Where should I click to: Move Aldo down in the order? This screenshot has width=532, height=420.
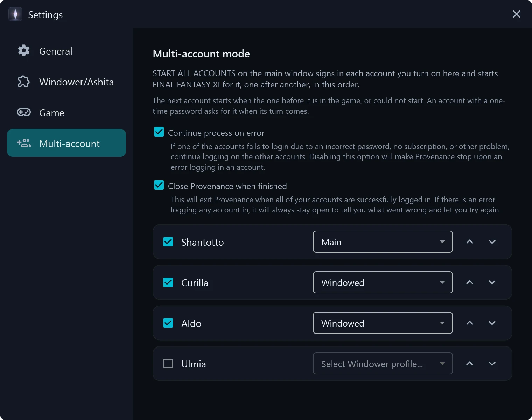pos(492,323)
